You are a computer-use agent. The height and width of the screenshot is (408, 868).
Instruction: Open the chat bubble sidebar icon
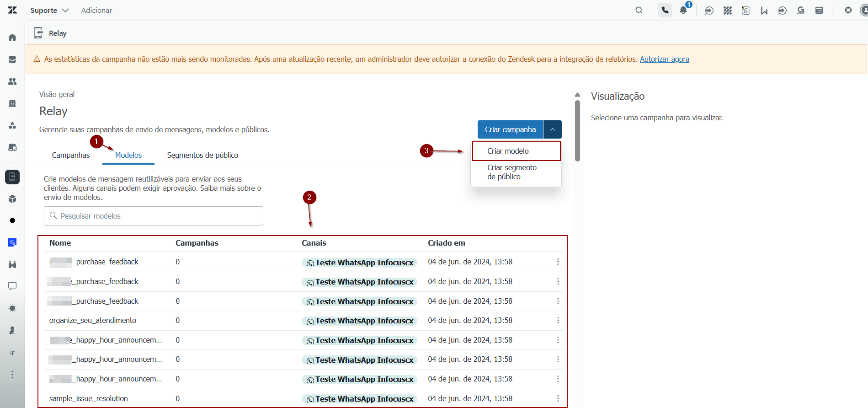(x=12, y=286)
